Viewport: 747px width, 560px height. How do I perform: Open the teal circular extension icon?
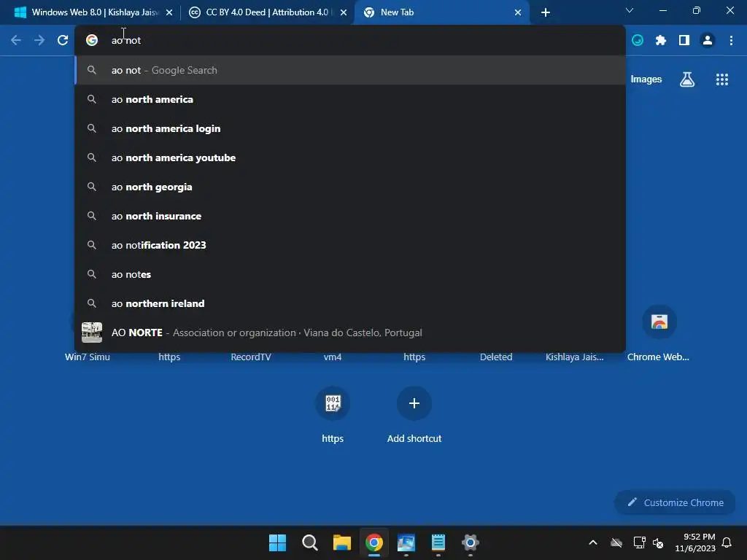(638, 41)
